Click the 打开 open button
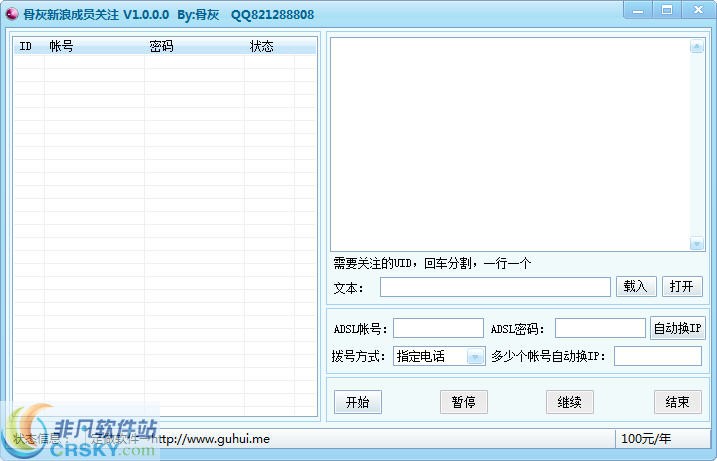The image size is (717, 461). 682,287
